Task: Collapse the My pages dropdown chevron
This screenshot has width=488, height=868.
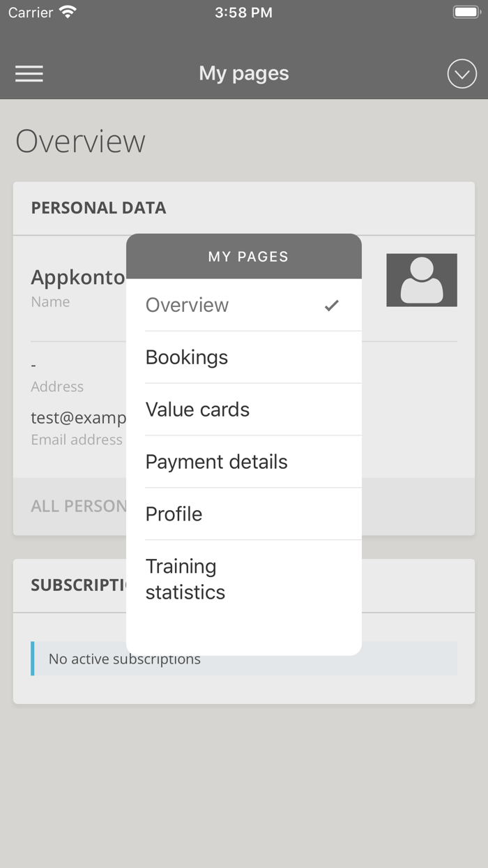Action: pos(462,74)
